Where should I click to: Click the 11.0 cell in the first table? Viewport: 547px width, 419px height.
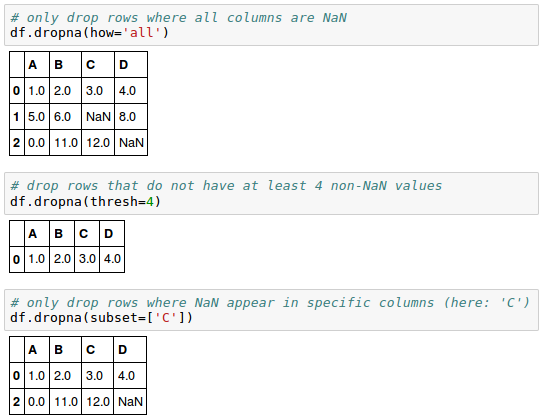66,143
